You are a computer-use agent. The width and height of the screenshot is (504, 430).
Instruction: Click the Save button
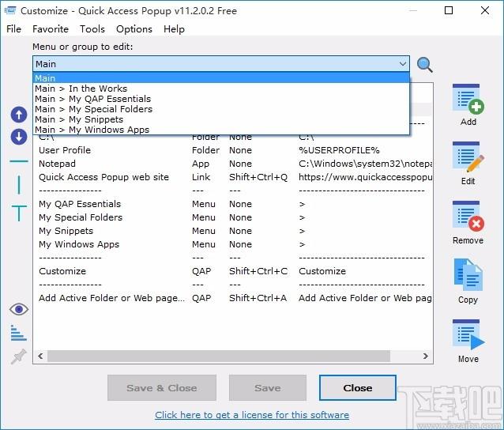click(268, 387)
